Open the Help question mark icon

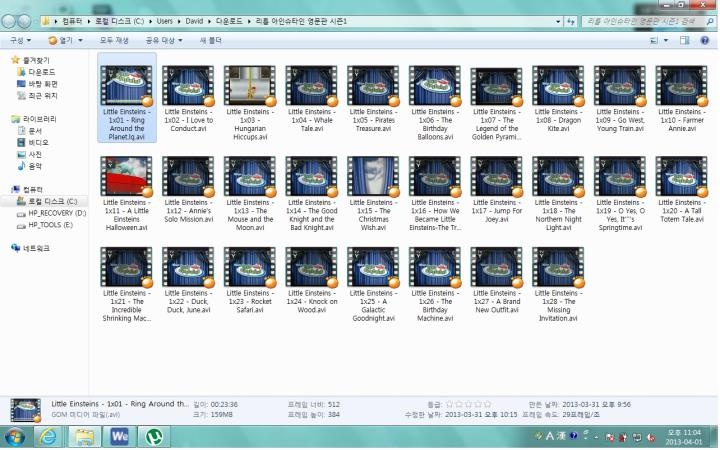point(705,40)
